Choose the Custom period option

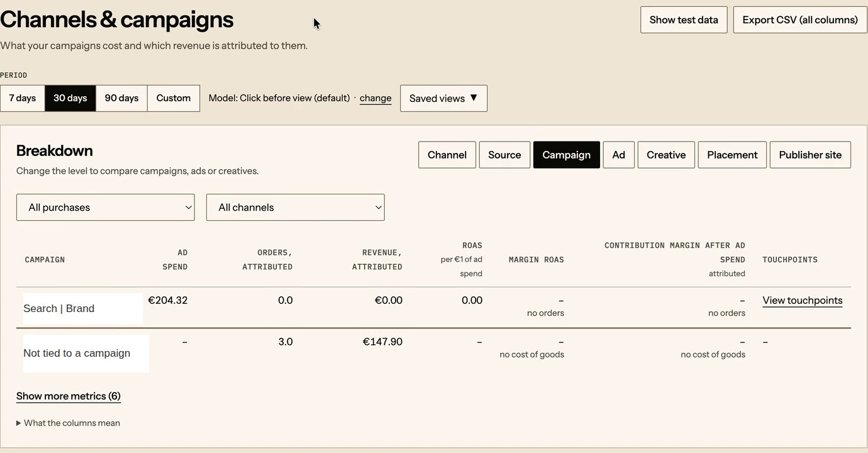[x=174, y=98]
